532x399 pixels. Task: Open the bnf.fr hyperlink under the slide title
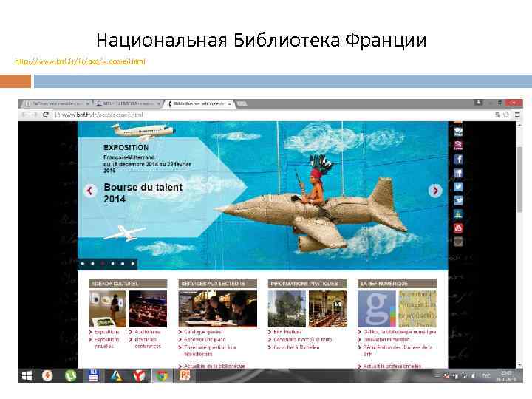point(80,61)
